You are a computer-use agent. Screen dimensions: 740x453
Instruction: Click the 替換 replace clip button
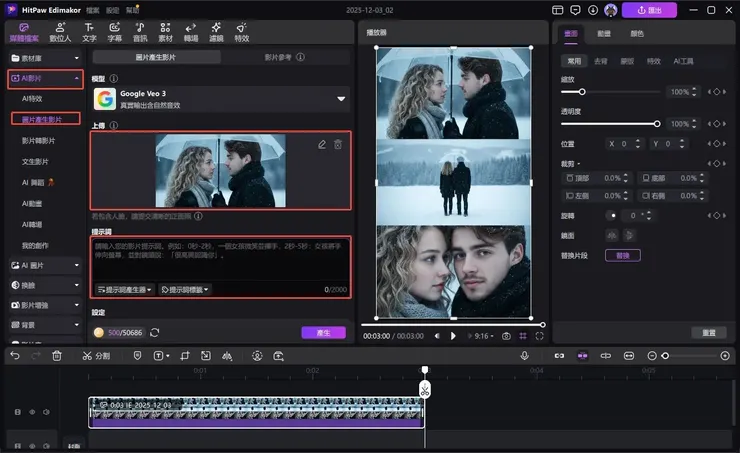tap(622, 255)
